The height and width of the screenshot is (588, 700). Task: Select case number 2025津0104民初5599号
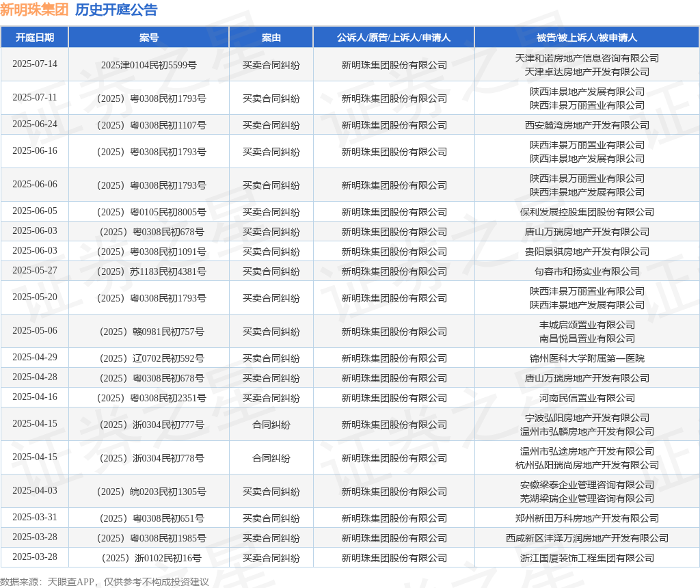148,65
